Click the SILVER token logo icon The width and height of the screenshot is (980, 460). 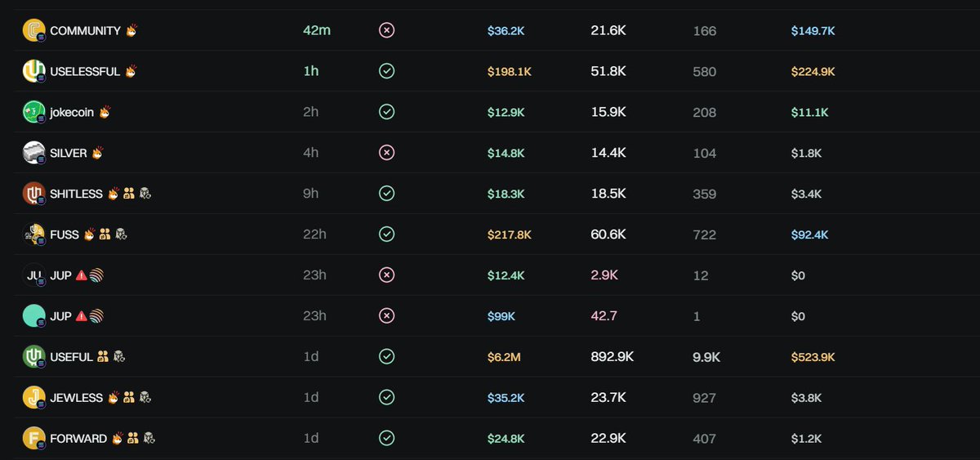tap(33, 153)
